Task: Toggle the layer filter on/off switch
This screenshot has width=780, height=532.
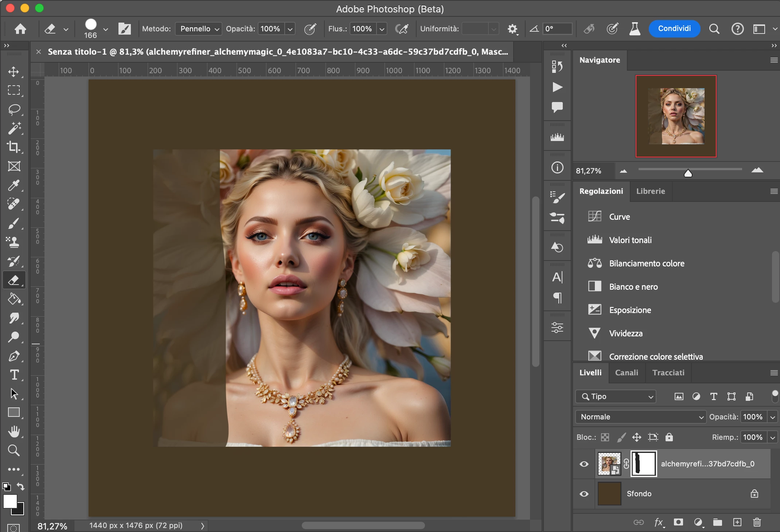Action: [x=775, y=396]
